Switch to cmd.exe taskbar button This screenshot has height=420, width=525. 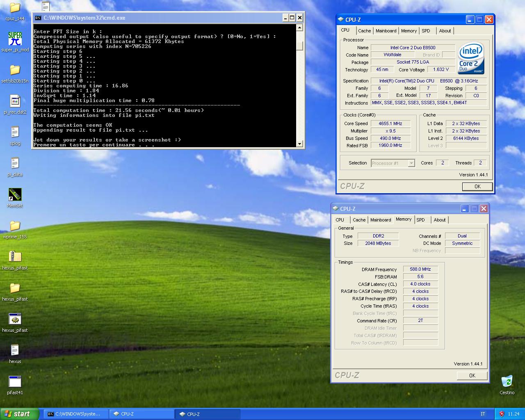pos(76,414)
